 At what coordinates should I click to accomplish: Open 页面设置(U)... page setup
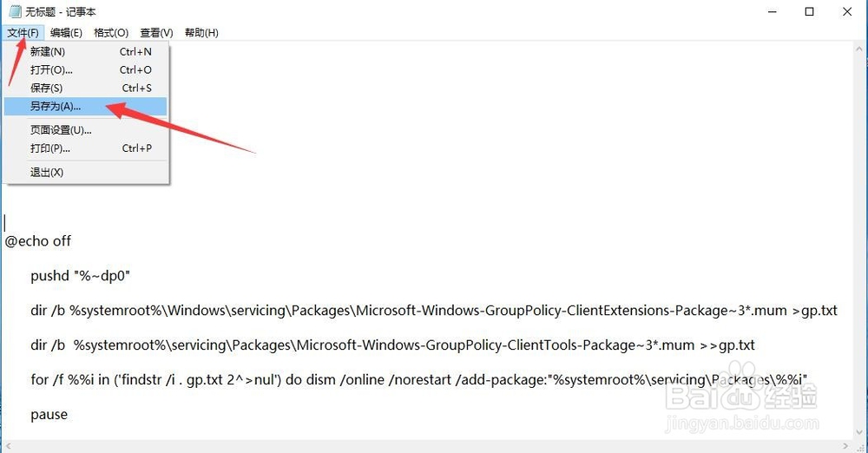coord(85,130)
